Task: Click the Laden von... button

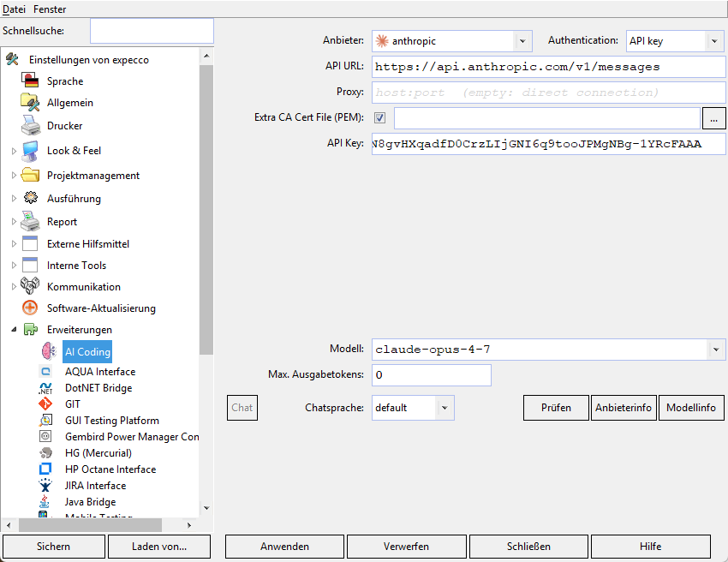Action: click(x=159, y=547)
